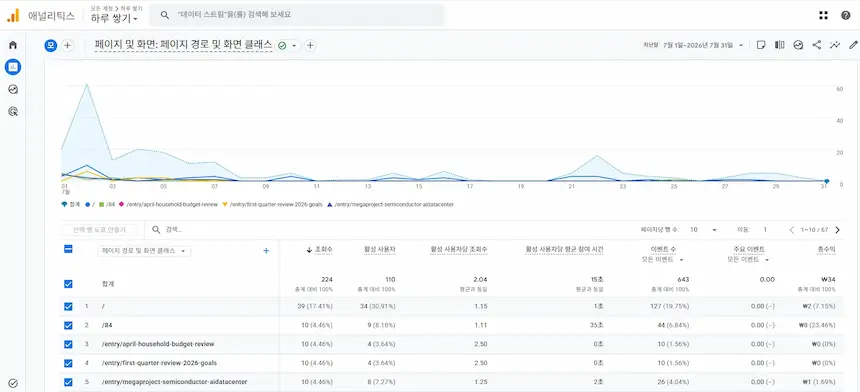
Task: Open the insights gauge icon in the toolbar
Action: point(798,45)
